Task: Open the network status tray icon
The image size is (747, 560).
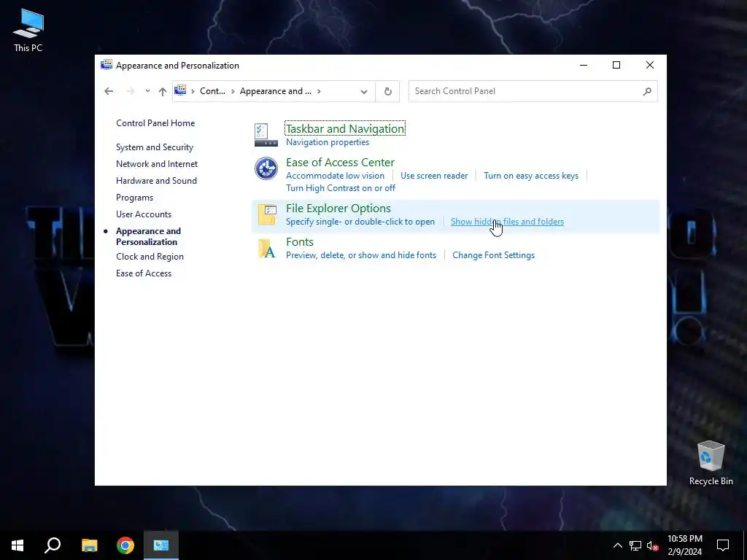Action: [635, 545]
